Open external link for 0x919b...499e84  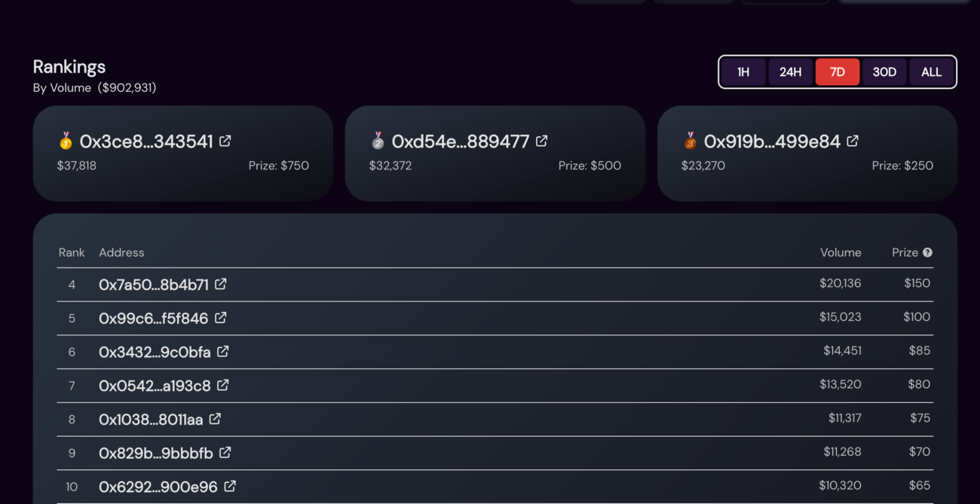852,141
